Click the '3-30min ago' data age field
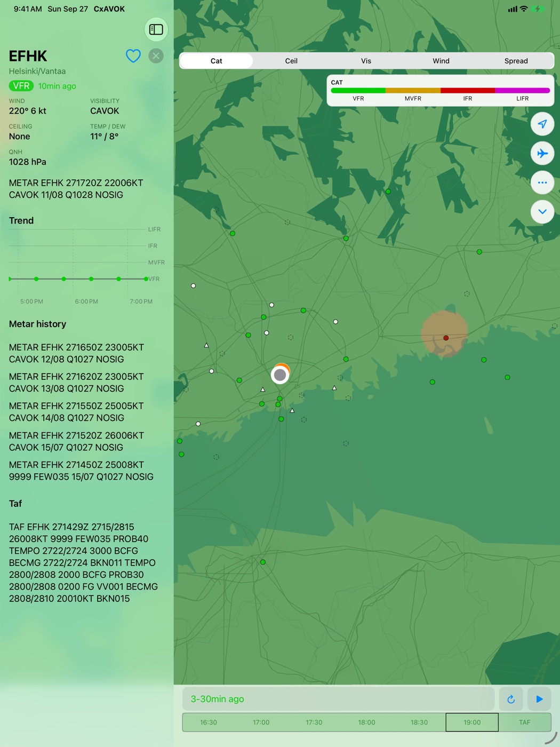Screen dimensions: 560x747 (x=339, y=699)
